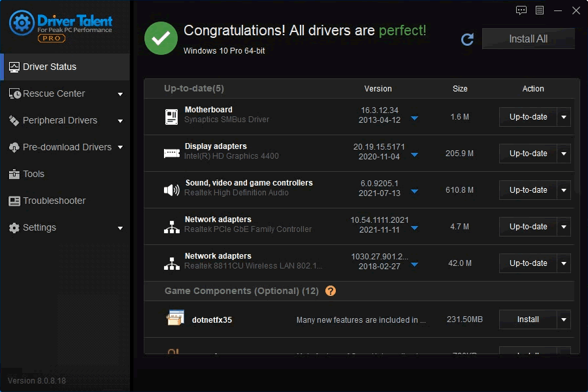Open action dropdown arrow for Motherboard driver

[x=564, y=117]
